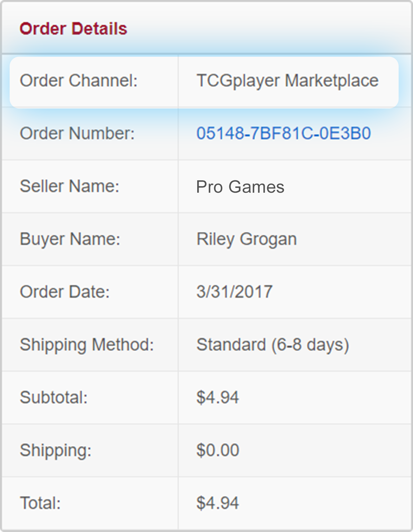This screenshot has width=413, height=532.
Task: Select the Buyer Name label
Action: pyautogui.click(x=70, y=240)
